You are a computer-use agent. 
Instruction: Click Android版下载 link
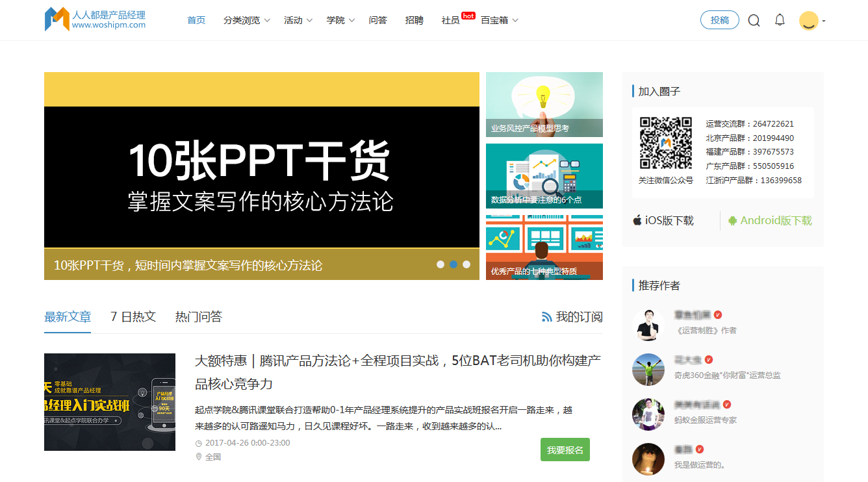[776, 221]
